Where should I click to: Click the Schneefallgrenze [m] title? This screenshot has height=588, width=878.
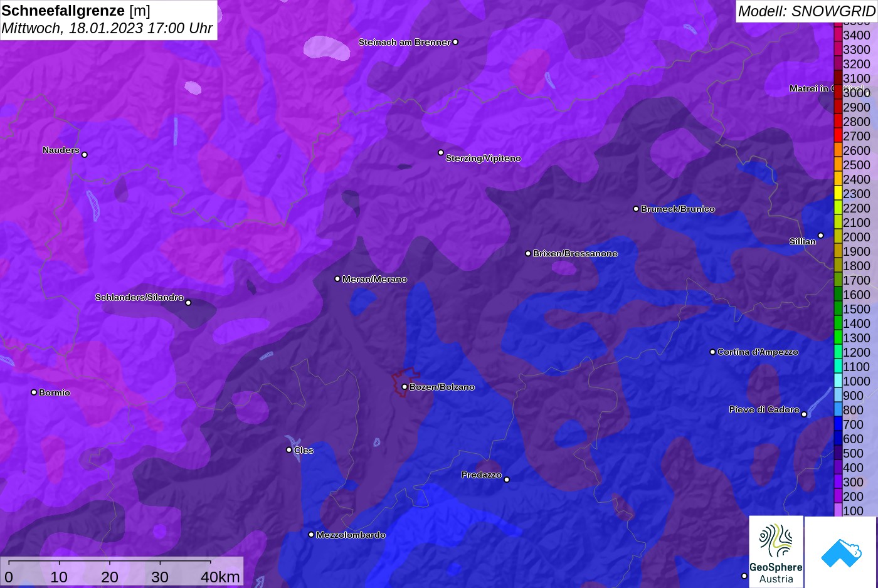coord(76,11)
